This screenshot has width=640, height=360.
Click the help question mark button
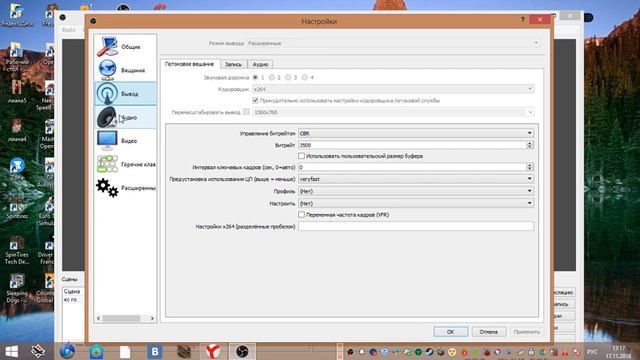point(522,20)
